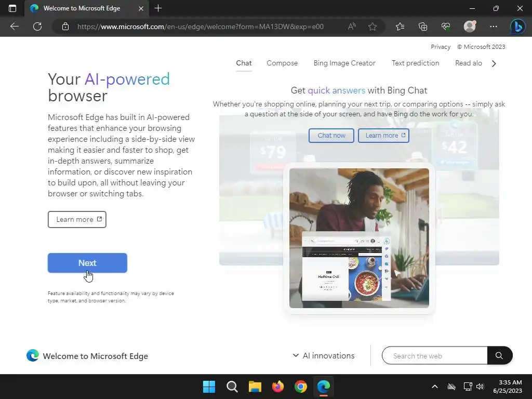Open Settings and more ellipsis menu
Screen dimensions: 532x399
point(494,26)
